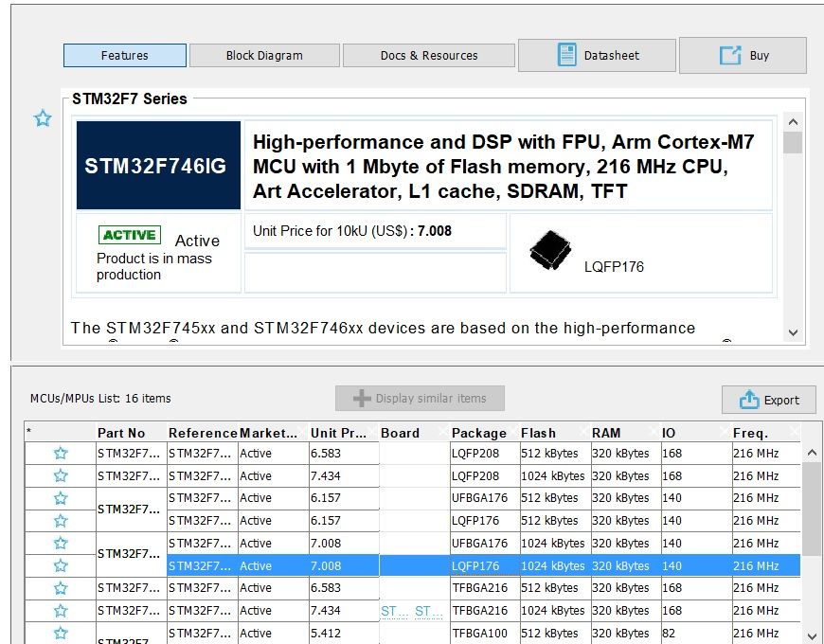Click the STM32F745xx and STM32F746xx description line
This screenshot has height=644, width=824.
383,328
